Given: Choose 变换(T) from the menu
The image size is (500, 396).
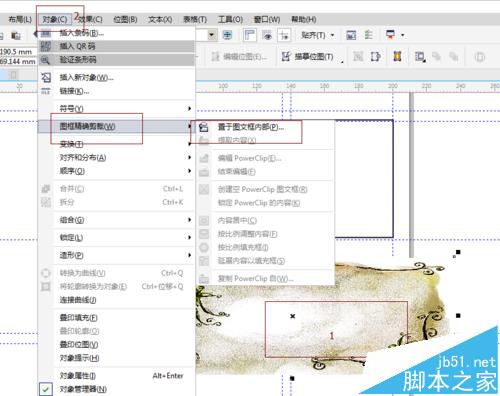Looking at the screenshot, I should pyautogui.click(x=116, y=144).
